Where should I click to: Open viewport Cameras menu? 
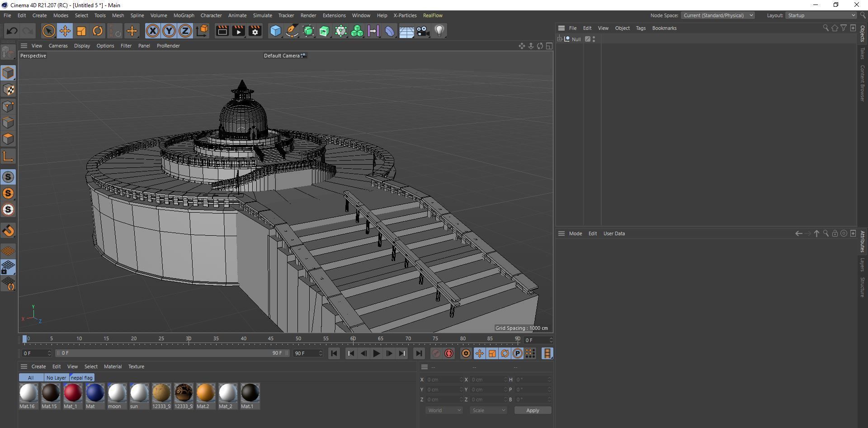58,46
